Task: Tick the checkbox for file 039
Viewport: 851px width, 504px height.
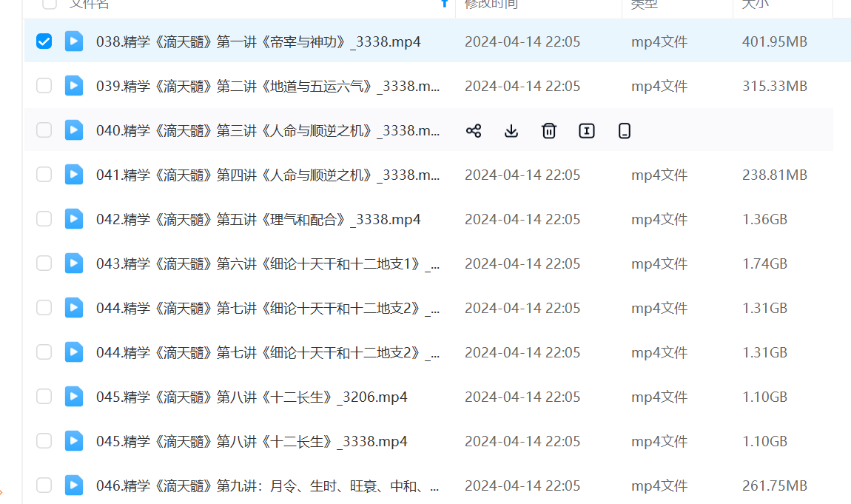Action: 44,86
